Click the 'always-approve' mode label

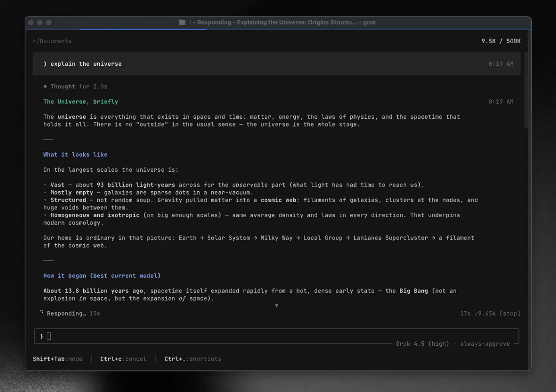[485, 344]
